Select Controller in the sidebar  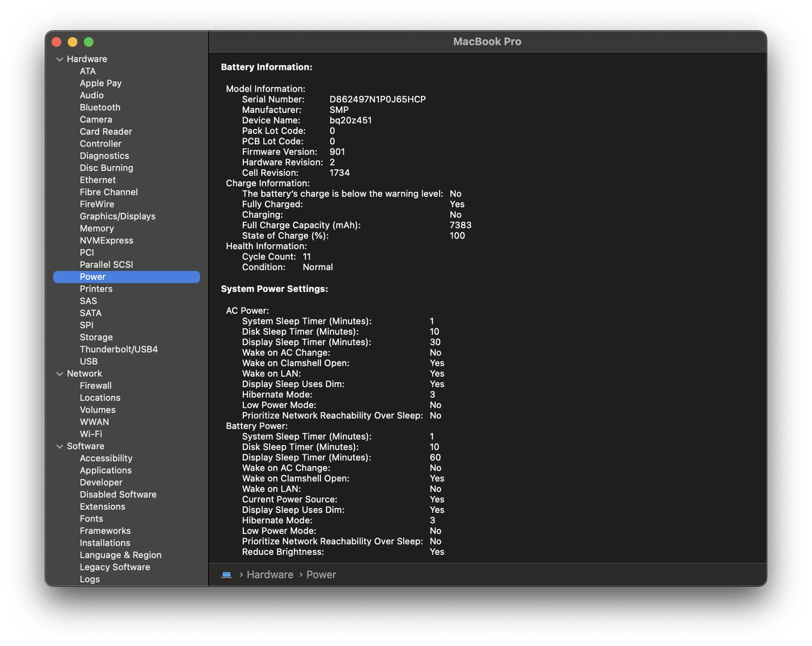(x=100, y=144)
